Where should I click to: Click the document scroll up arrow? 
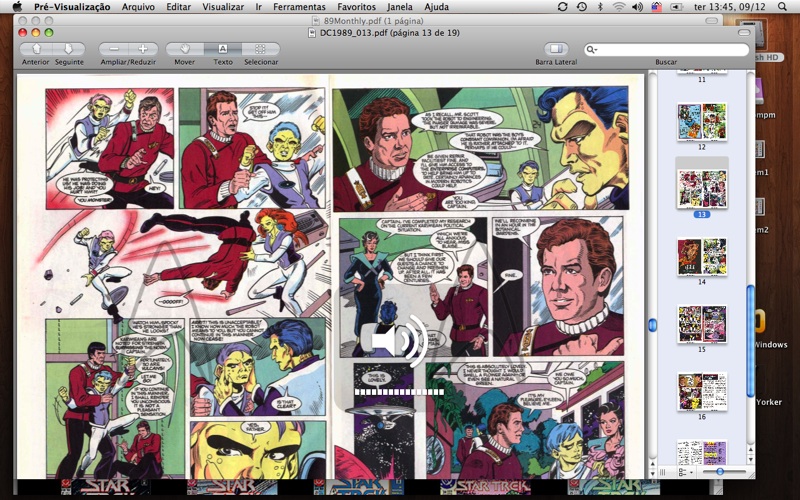pyautogui.click(x=652, y=464)
